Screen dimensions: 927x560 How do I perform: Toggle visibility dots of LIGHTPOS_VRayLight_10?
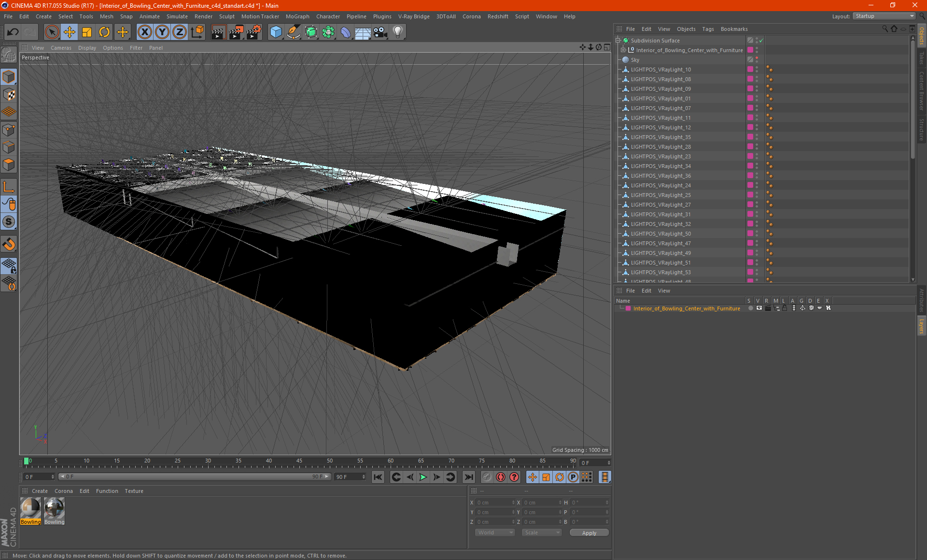[757, 70]
